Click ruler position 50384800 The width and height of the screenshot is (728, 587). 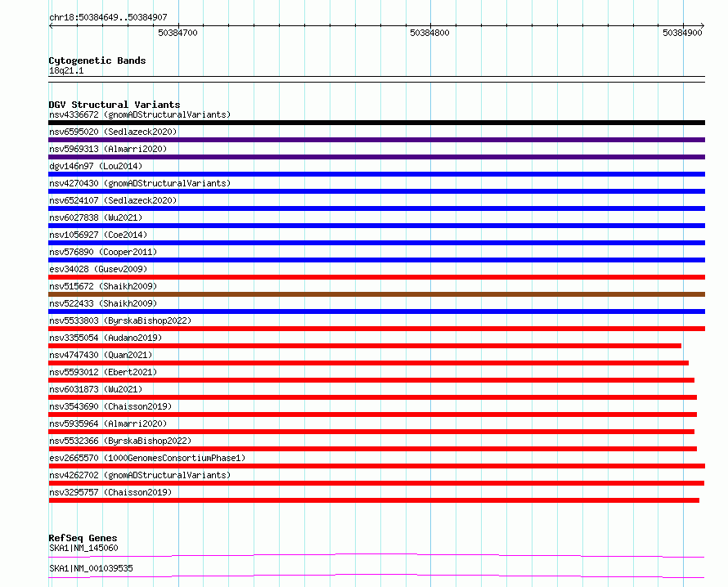point(430,33)
